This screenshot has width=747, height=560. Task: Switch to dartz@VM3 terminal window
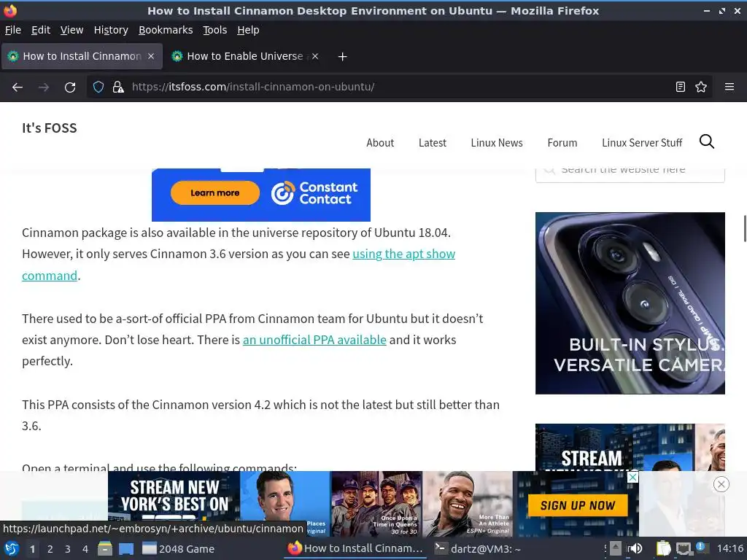tap(479, 549)
